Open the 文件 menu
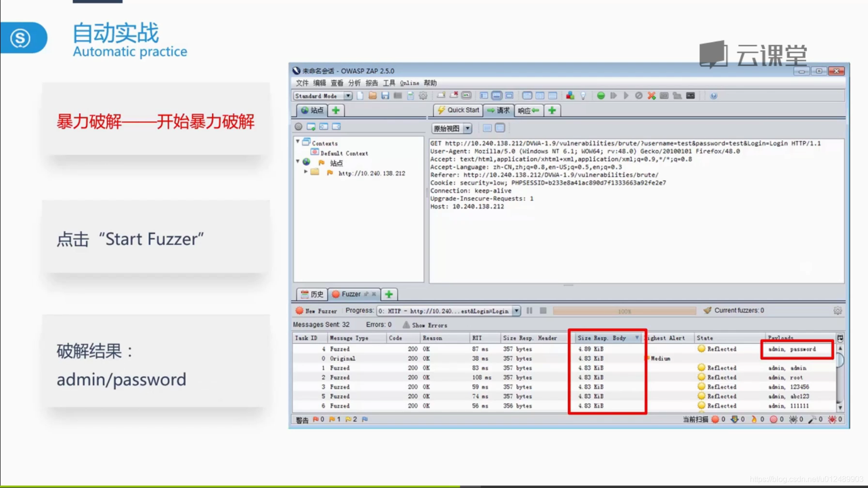Screen dimensions: 868x488 tap(302, 83)
